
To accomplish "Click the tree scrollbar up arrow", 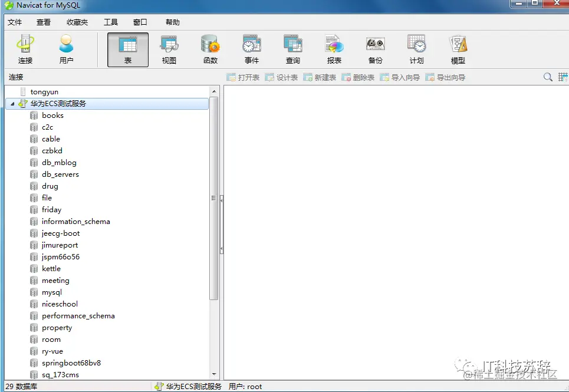I will (x=213, y=91).
